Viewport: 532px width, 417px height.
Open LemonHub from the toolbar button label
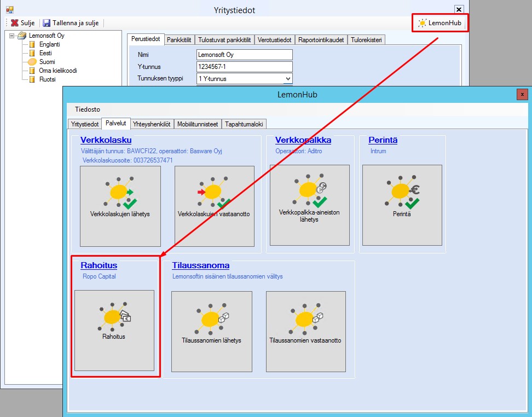click(445, 23)
